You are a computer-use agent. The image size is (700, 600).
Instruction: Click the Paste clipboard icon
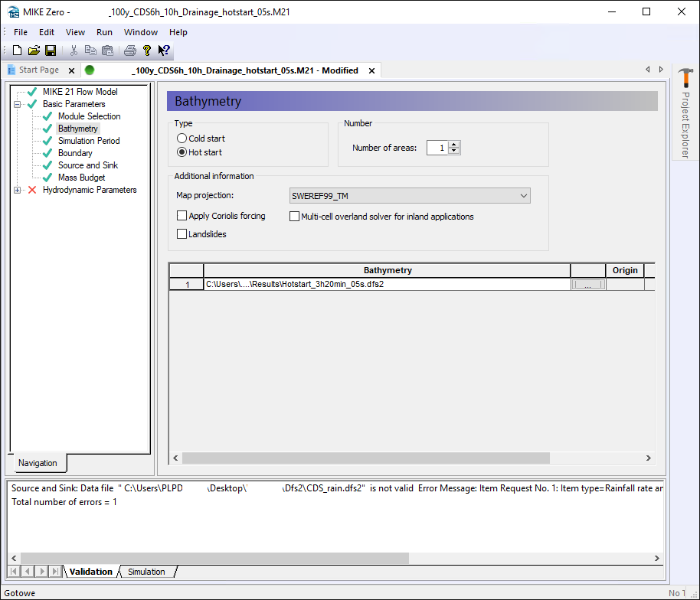[x=107, y=51]
